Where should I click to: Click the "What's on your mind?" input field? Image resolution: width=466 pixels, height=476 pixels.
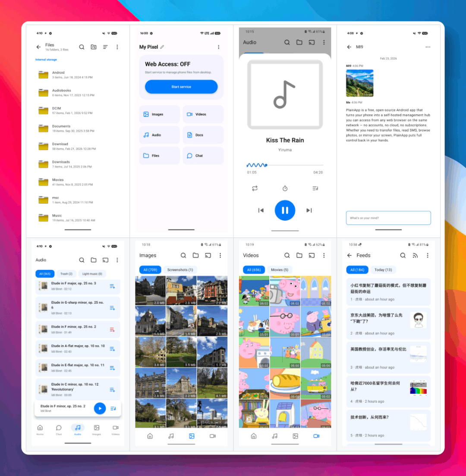coord(388,218)
